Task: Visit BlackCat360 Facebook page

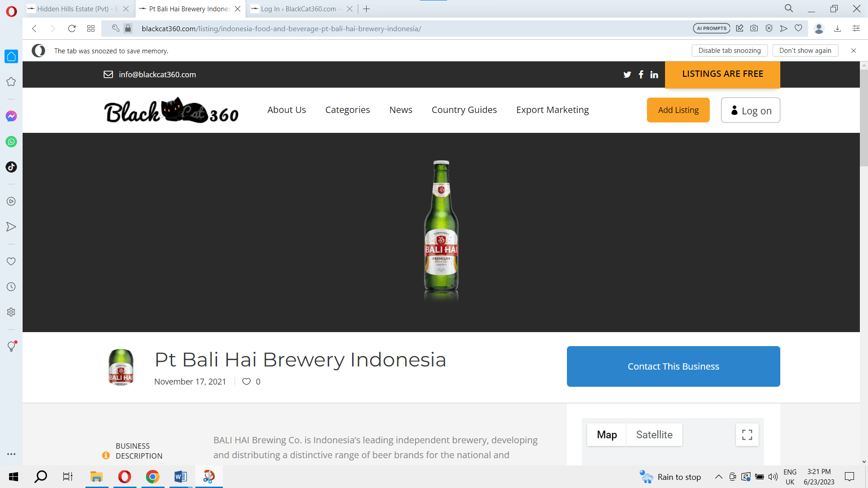Action: coord(641,75)
